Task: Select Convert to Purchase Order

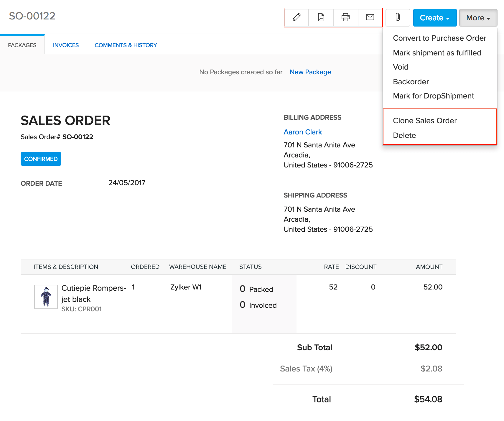Action: (439, 38)
